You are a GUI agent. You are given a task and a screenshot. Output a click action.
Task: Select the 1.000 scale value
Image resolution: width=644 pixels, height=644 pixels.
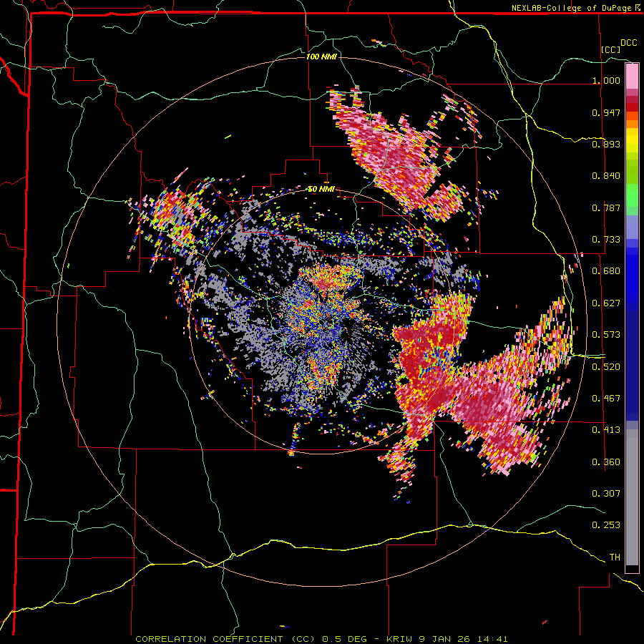[606, 80]
